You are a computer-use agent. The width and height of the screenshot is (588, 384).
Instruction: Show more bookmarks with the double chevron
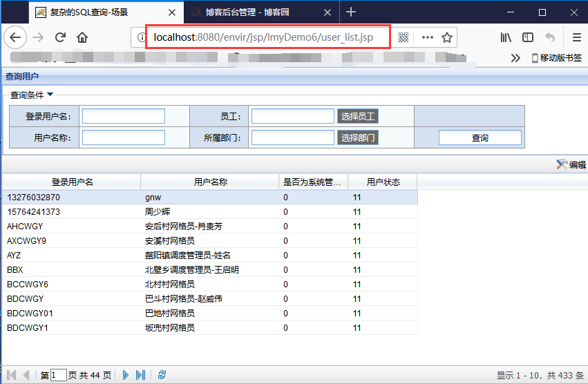click(515, 58)
